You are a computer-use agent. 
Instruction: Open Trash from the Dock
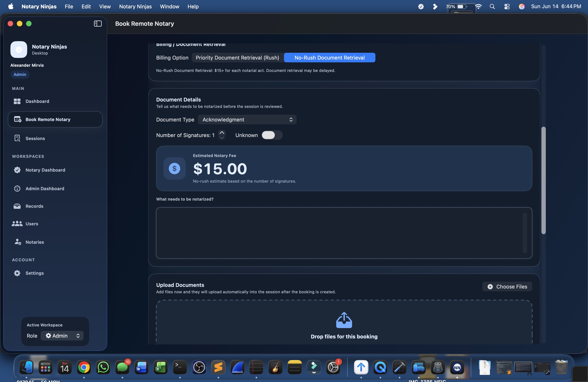561,367
